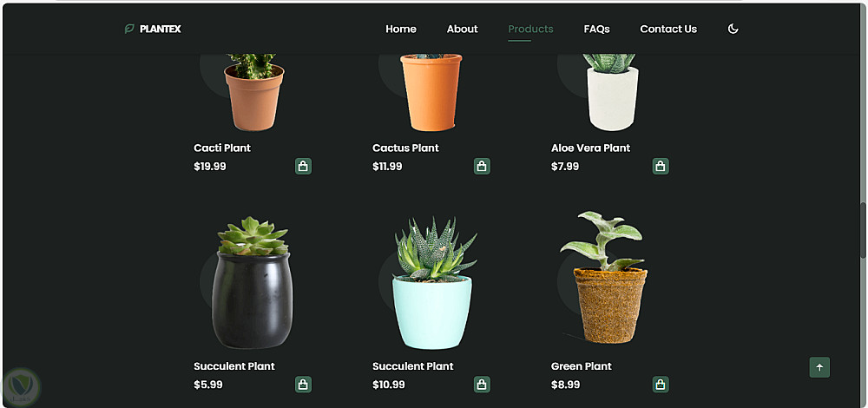
Task: Select the Green Plant product image
Action: [606, 277]
